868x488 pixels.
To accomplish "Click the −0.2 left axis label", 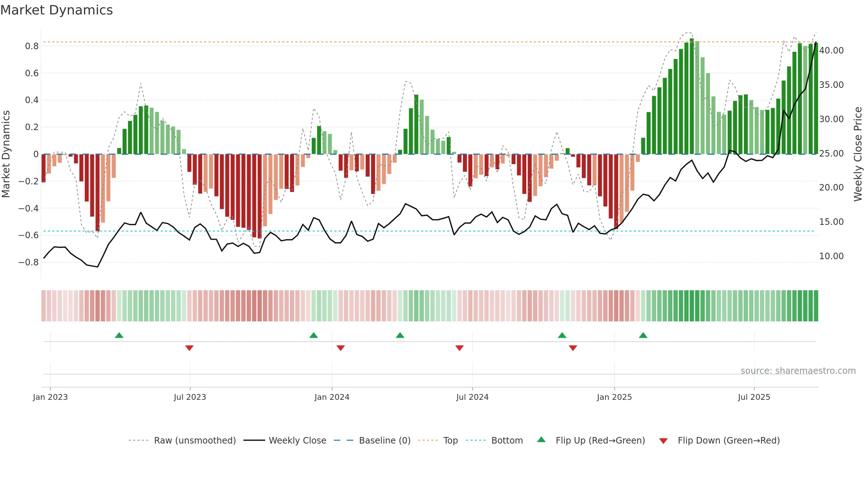I will (29, 181).
